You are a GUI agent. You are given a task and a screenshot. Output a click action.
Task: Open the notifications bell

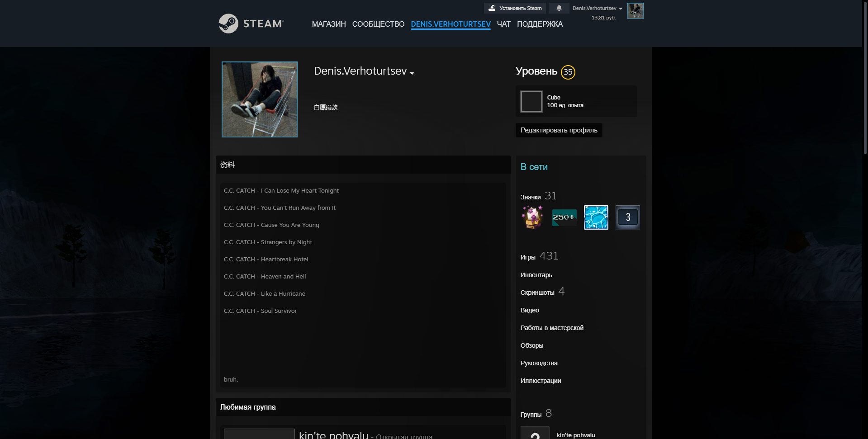point(559,8)
